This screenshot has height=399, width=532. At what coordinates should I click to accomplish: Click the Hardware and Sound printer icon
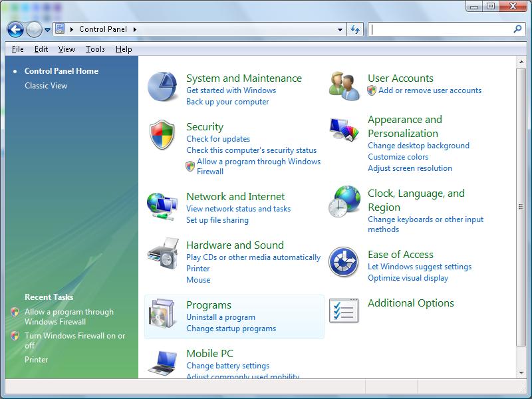coord(163,254)
